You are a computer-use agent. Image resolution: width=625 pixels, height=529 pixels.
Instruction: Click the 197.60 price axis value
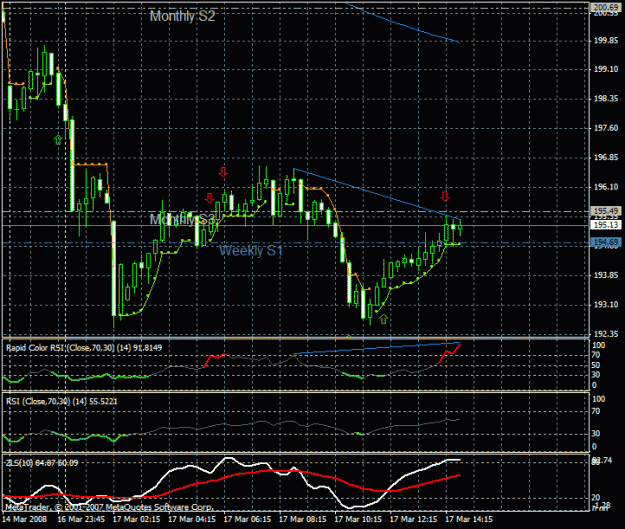[x=606, y=128]
